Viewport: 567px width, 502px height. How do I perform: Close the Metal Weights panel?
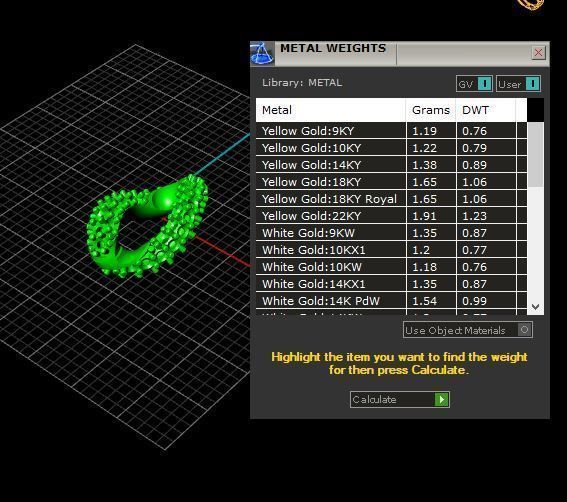pos(538,53)
